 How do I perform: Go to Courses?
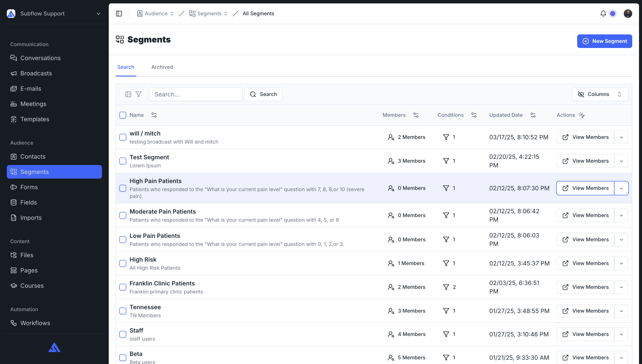(x=54, y=285)
